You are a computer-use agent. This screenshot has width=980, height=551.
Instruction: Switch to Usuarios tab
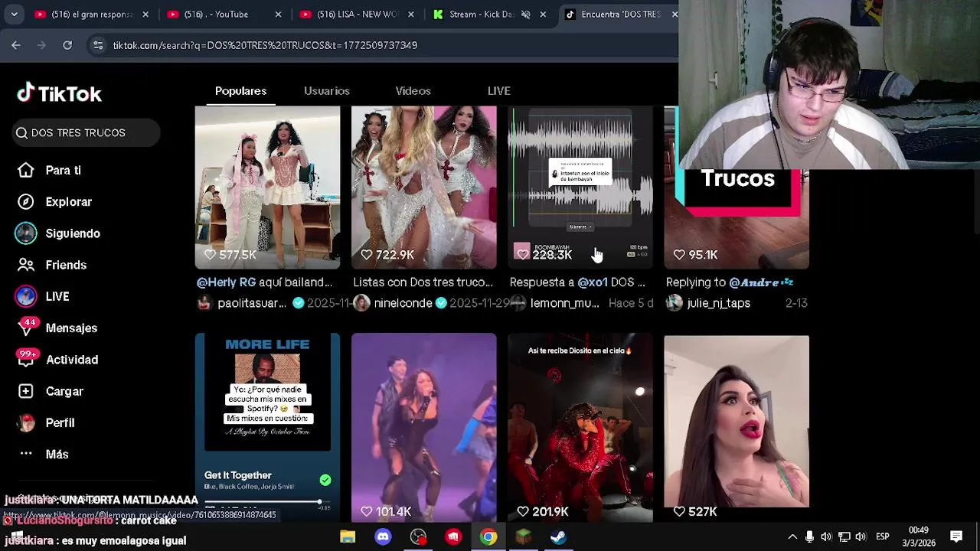[x=327, y=90]
